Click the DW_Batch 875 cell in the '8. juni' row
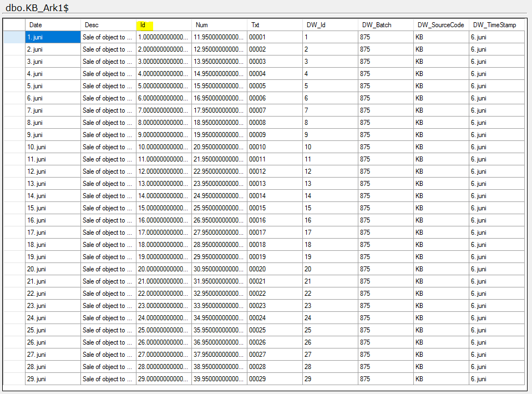This screenshot has width=532, height=394. 386,123
